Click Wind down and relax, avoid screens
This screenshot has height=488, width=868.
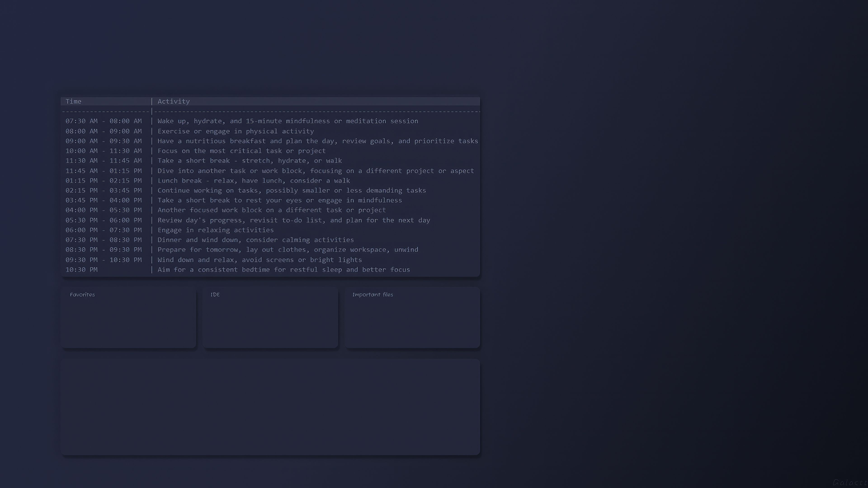point(260,260)
